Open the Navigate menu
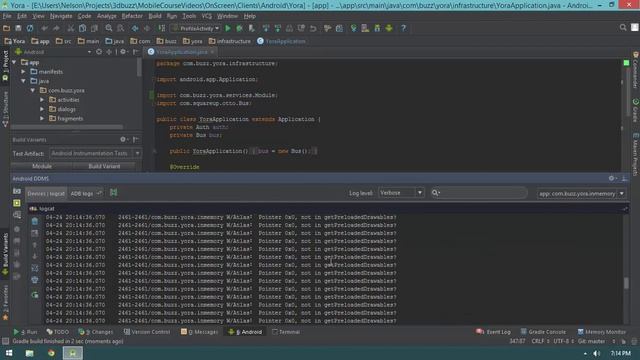 (x=61, y=16)
